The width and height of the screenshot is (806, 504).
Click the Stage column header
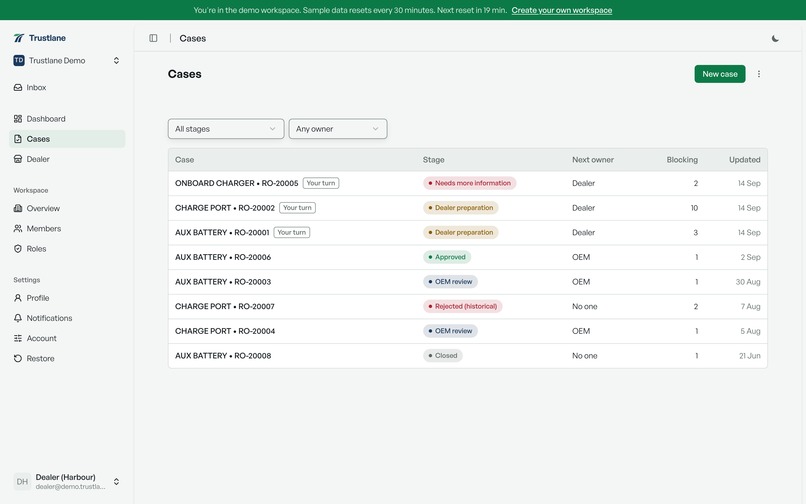[x=433, y=160]
